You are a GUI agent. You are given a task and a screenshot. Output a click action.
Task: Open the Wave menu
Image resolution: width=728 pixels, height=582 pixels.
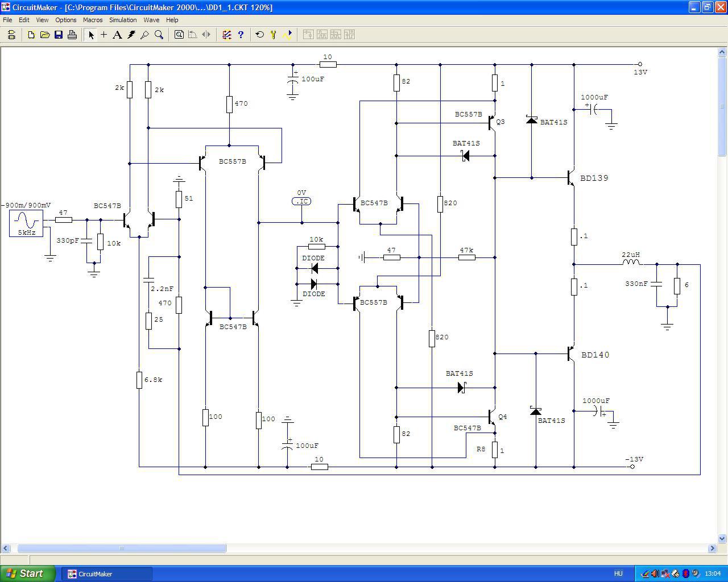point(151,20)
